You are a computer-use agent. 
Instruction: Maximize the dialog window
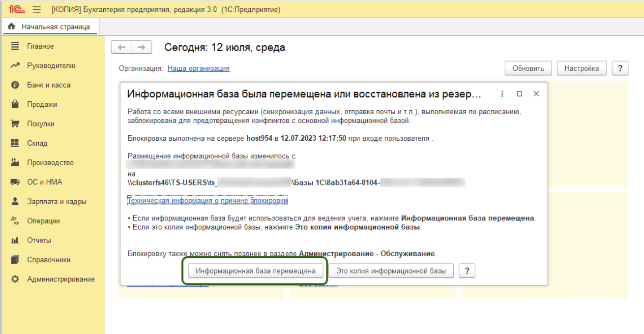pos(519,93)
